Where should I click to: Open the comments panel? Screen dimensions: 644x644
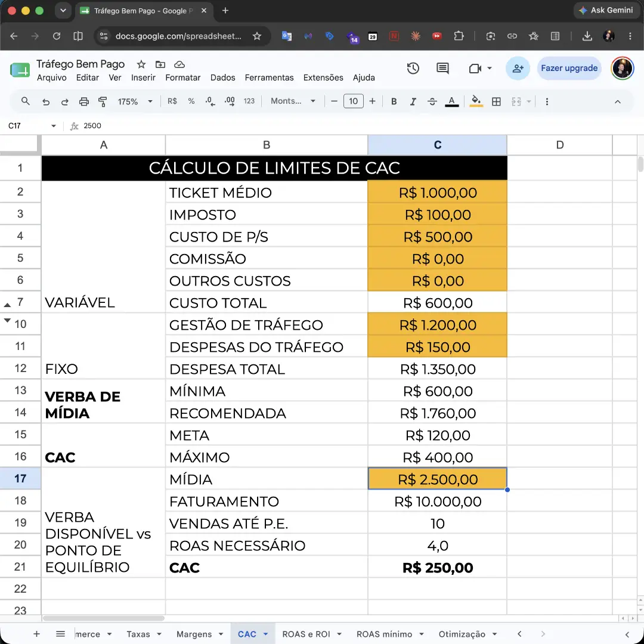tap(442, 68)
